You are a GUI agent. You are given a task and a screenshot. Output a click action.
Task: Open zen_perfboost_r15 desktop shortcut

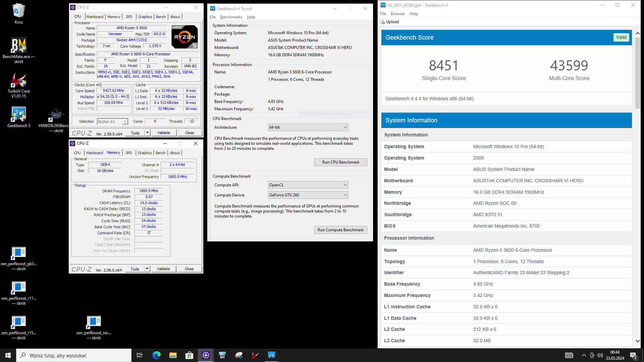point(19,328)
